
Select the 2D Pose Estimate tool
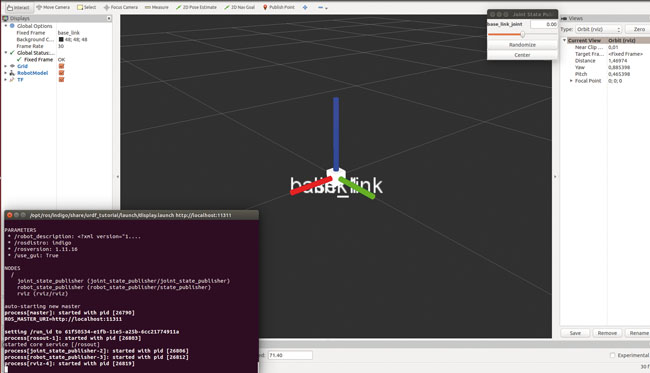click(196, 7)
